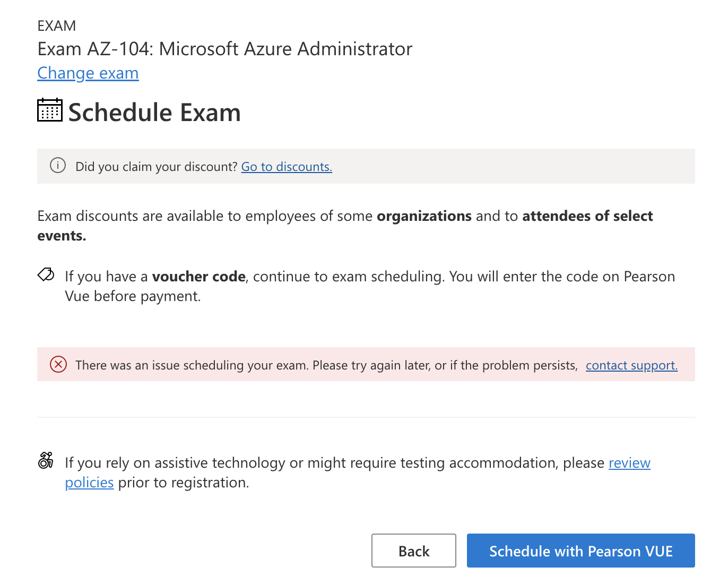This screenshot has height=584, width=728.
Task: Click Schedule with Pearson VUE button
Action: [x=581, y=551]
